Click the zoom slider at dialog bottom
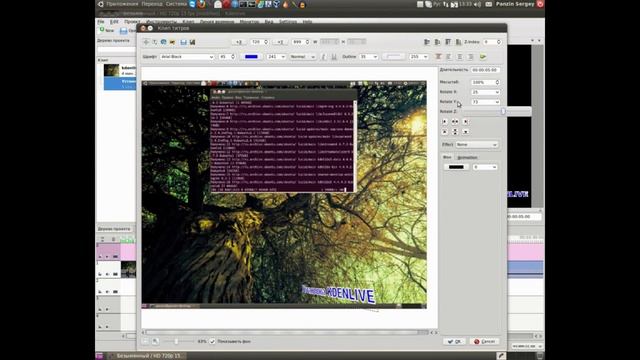Screen dimensions: 640x360 coord(179,341)
